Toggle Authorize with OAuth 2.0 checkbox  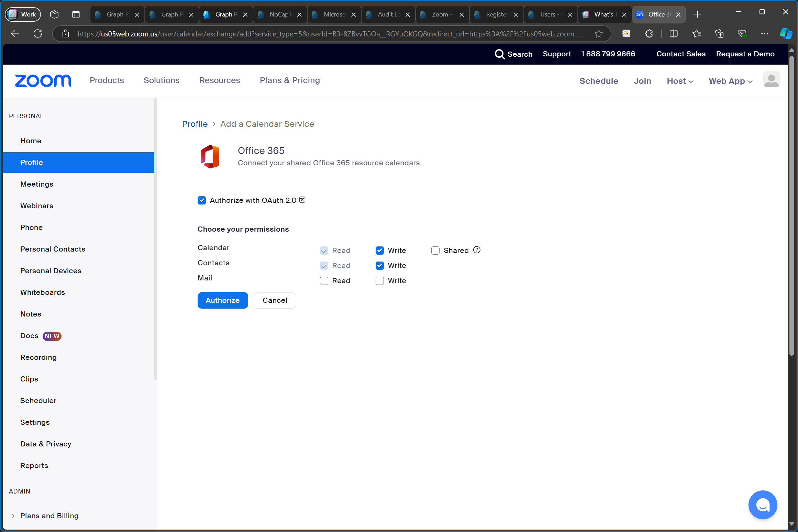pos(202,200)
